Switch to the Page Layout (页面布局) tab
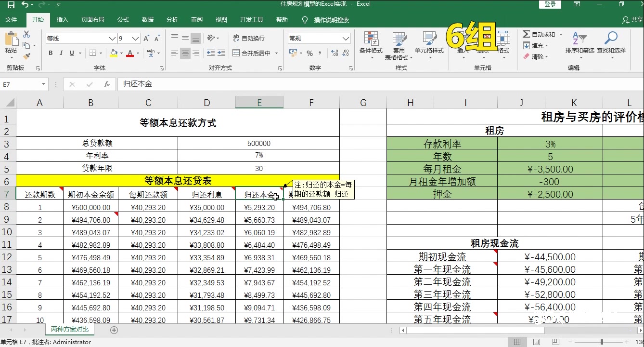The width and height of the screenshot is (644, 347). [x=92, y=20]
